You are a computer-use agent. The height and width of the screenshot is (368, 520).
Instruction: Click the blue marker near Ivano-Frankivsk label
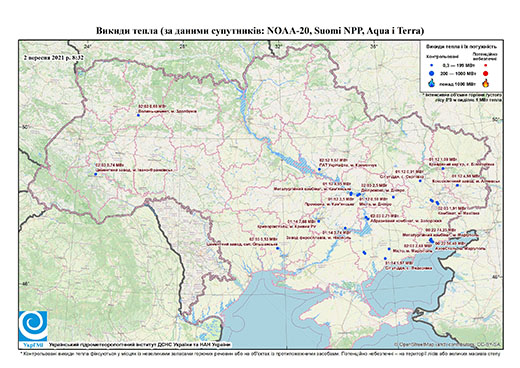(95, 174)
